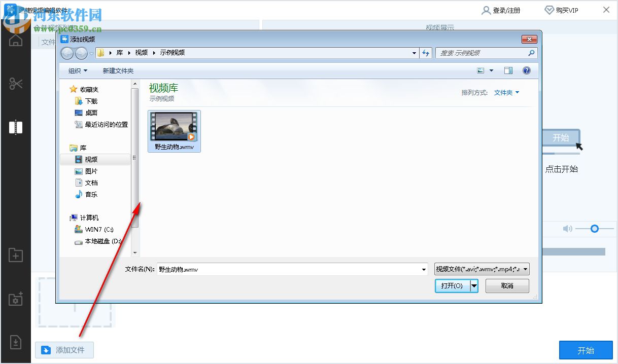Click the tree scrollbar up arrow
The image size is (618, 364).
click(x=135, y=84)
